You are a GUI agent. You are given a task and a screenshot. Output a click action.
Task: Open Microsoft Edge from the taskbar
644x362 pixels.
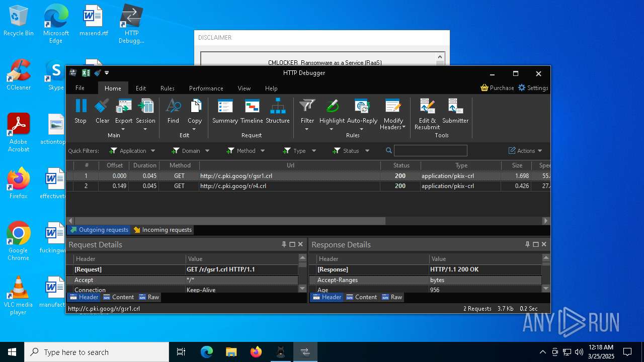point(207,352)
